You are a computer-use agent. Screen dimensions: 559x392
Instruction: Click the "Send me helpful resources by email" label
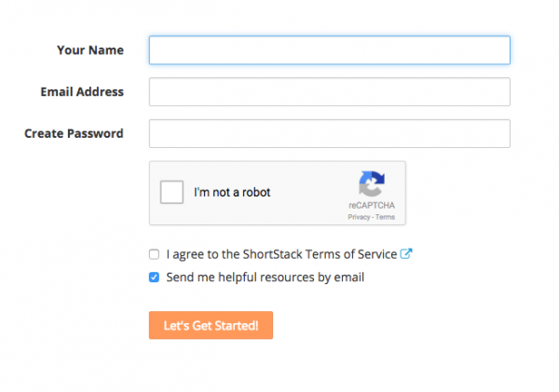[x=265, y=277]
